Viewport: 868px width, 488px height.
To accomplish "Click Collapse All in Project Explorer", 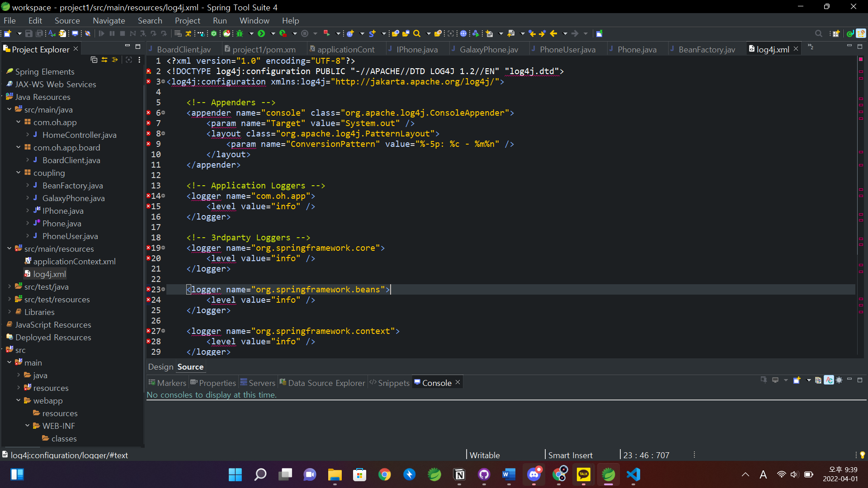I will pyautogui.click(x=94, y=60).
